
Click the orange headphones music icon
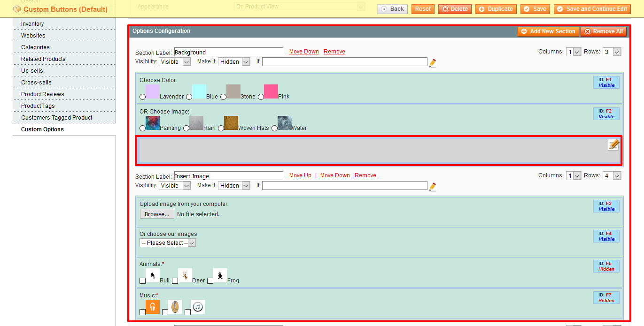tap(153, 307)
